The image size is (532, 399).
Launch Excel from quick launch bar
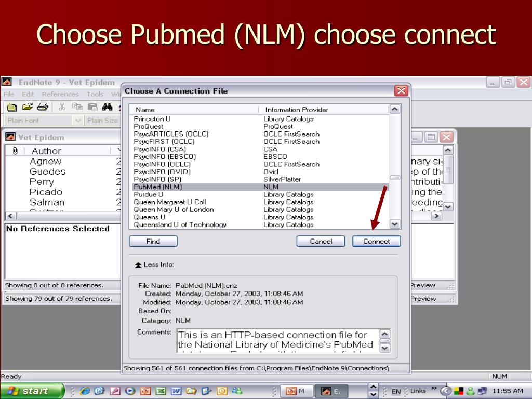(x=161, y=391)
